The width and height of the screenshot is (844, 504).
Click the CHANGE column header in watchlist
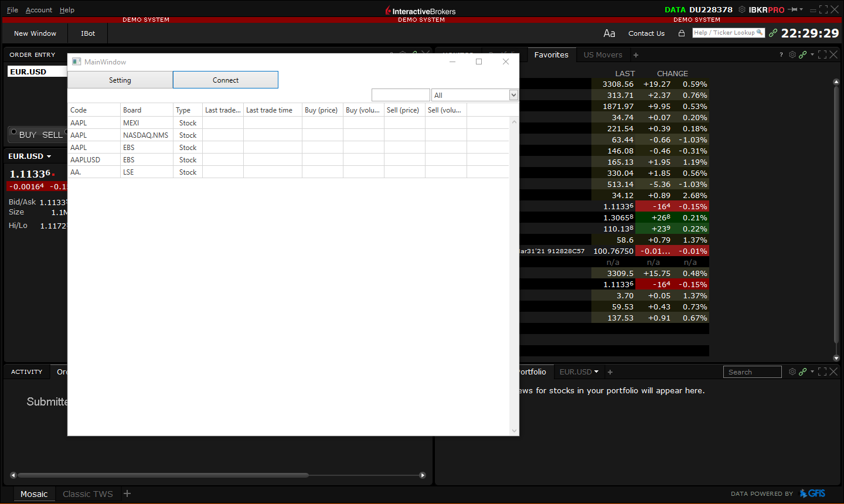[672, 73]
